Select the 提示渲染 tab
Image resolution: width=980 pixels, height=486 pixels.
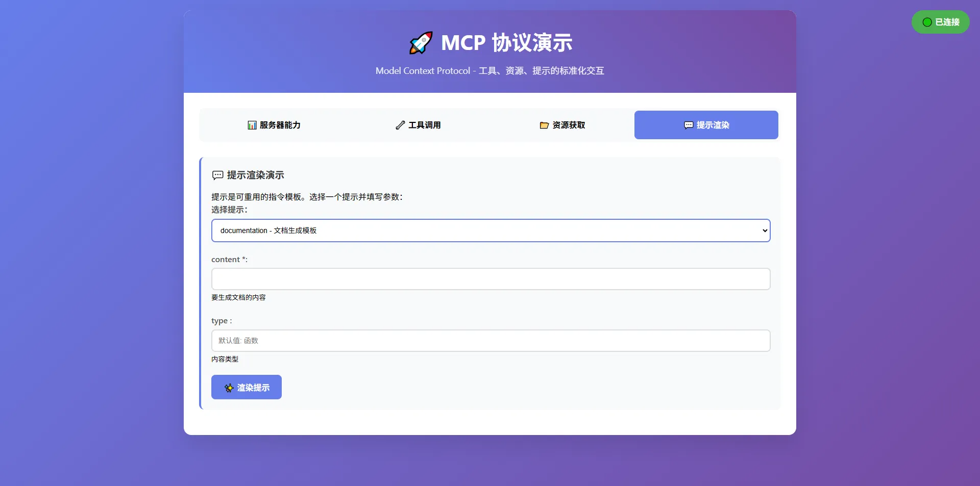tap(706, 125)
